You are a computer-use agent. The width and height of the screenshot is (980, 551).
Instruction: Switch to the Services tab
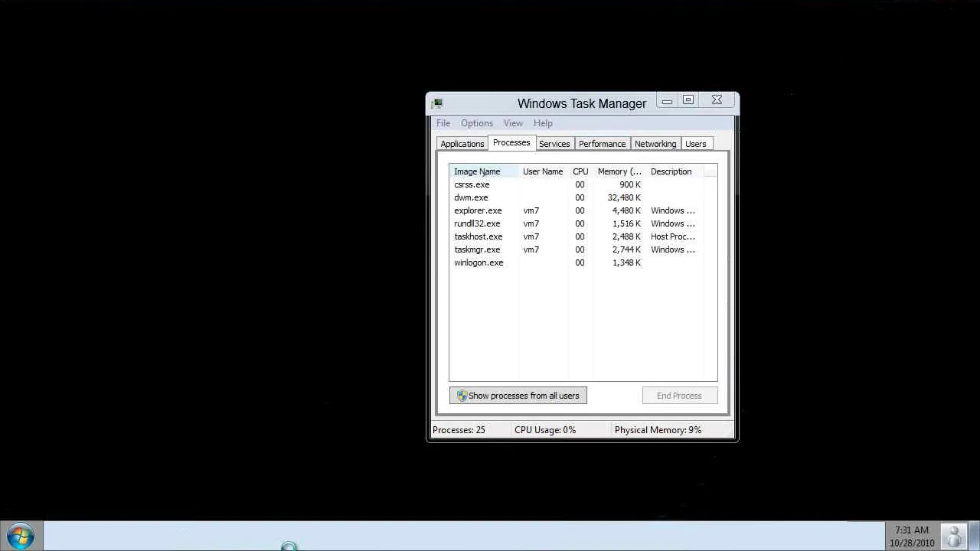pyautogui.click(x=554, y=144)
